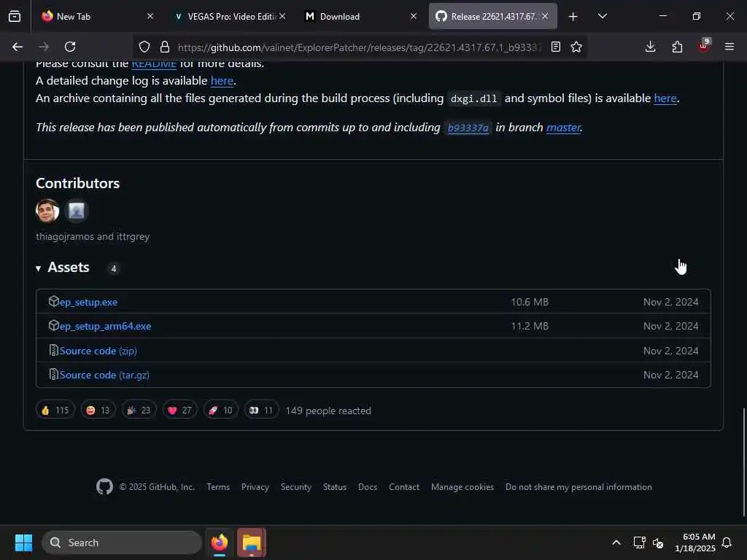Bookmark this page with star icon
The width and height of the screenshot is (747, 560).
coord(576,47)
